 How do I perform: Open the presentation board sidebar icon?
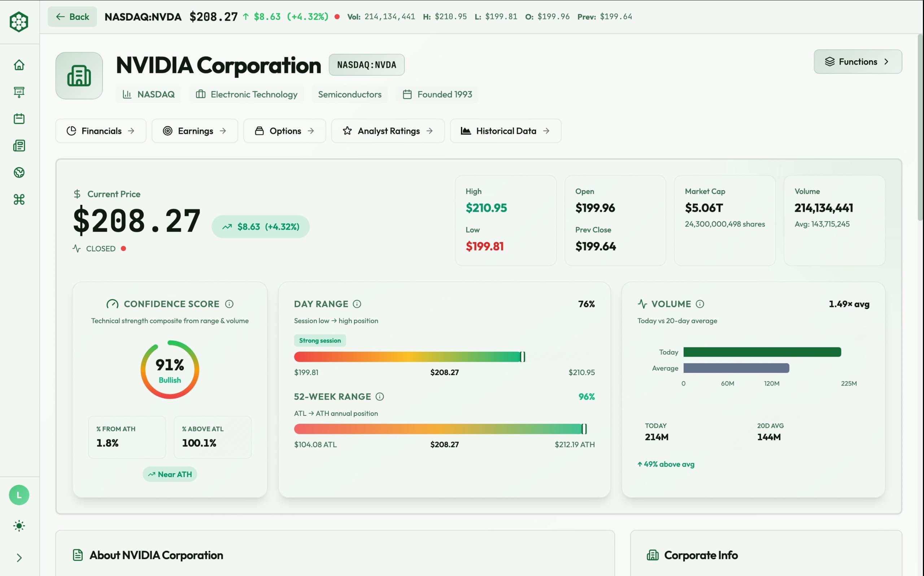tap(19, 92)
